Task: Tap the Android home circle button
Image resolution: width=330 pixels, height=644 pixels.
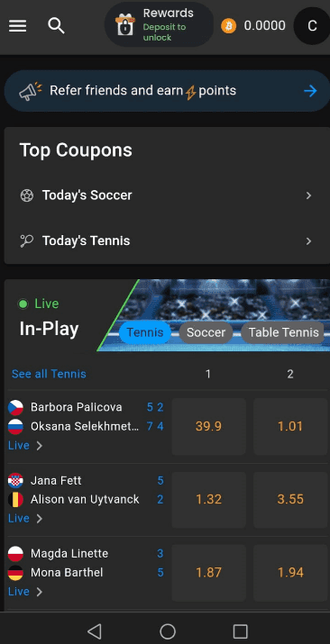Action: click(x=168, y=630)
